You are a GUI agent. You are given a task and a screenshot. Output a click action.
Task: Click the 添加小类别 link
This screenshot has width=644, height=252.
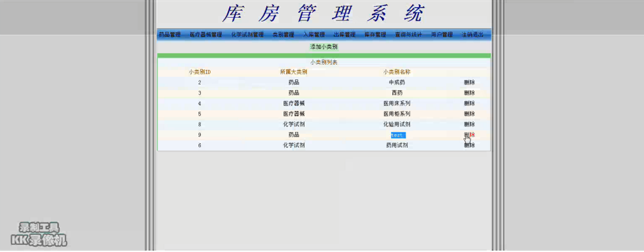[x=324, y=47]
